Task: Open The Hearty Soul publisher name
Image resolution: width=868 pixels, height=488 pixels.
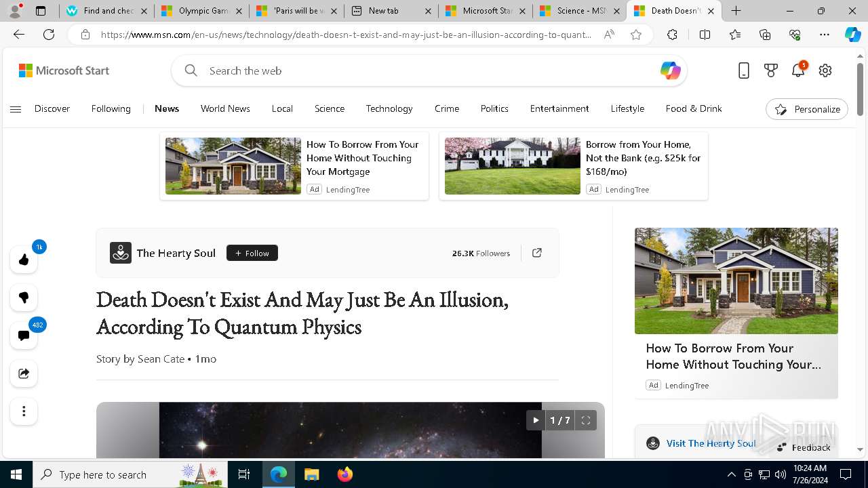Action: (x=176, y=253)
